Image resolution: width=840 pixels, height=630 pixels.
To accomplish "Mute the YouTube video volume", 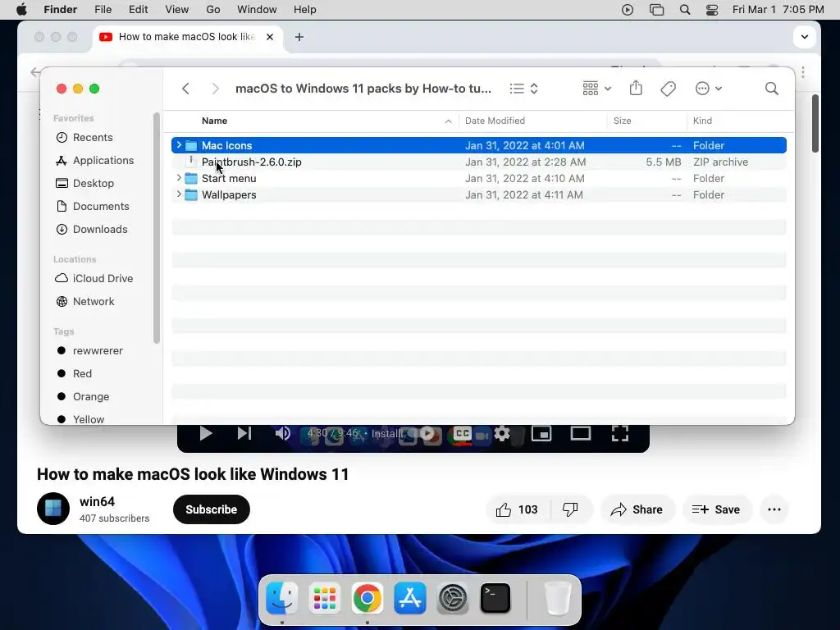I will [x=282, y=433].
